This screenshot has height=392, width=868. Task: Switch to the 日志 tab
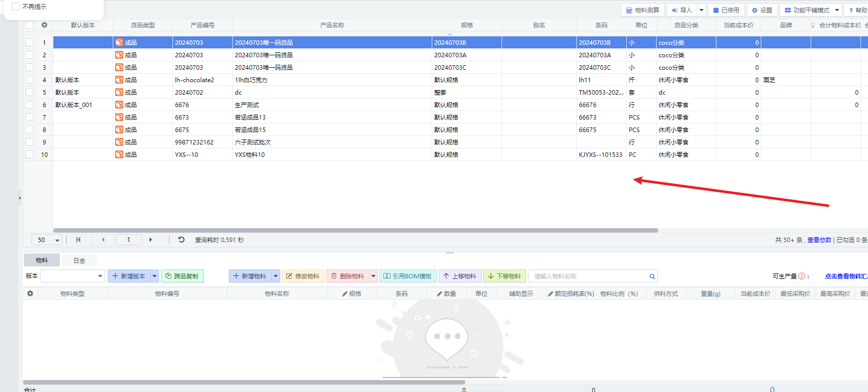pos(79,261)
